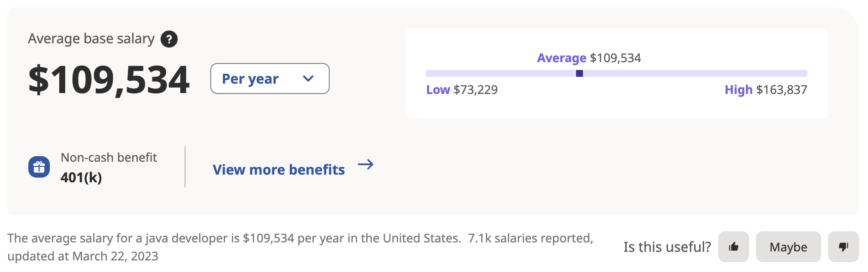Click the Average $109,534 label above bar
The width and height of the screenshot is (868, 272).
coord(589,58)
